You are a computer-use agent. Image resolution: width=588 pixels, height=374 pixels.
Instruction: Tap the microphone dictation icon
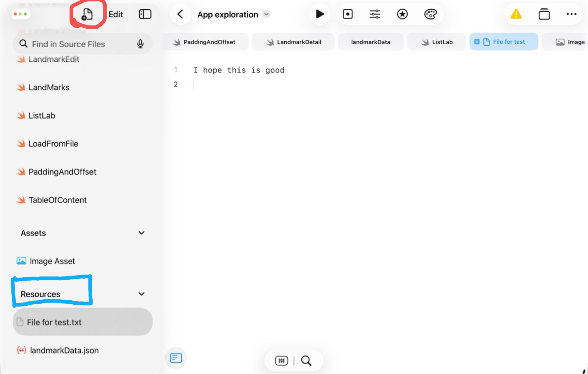coord(140,44)
